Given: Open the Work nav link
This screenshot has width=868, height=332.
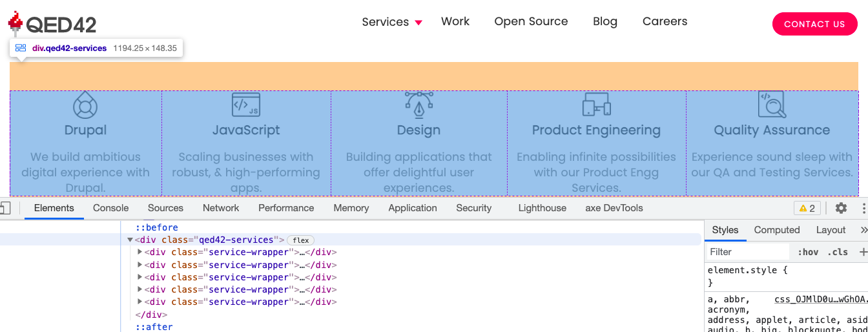Looking at the screenshot, I should click(x=455, y=21).
